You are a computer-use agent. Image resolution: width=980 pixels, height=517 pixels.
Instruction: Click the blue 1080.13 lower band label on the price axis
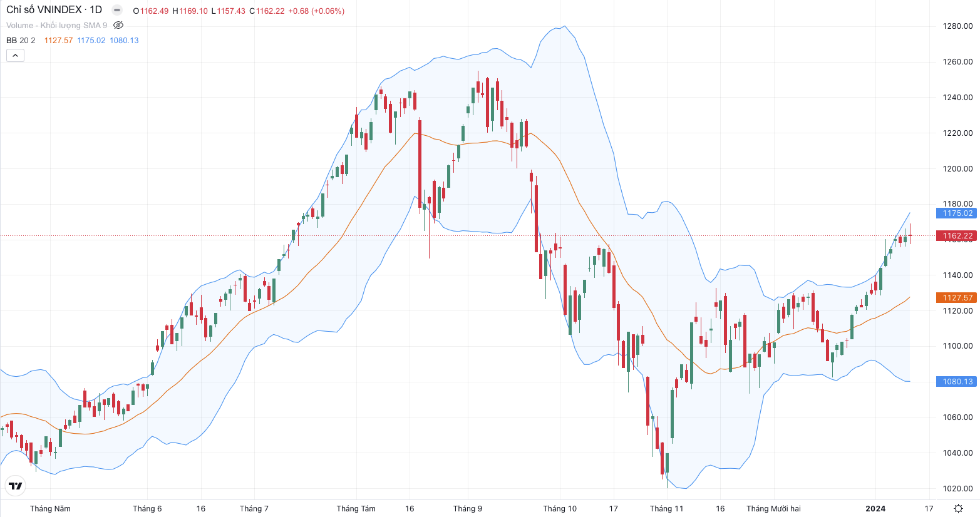tap(956, 381)
